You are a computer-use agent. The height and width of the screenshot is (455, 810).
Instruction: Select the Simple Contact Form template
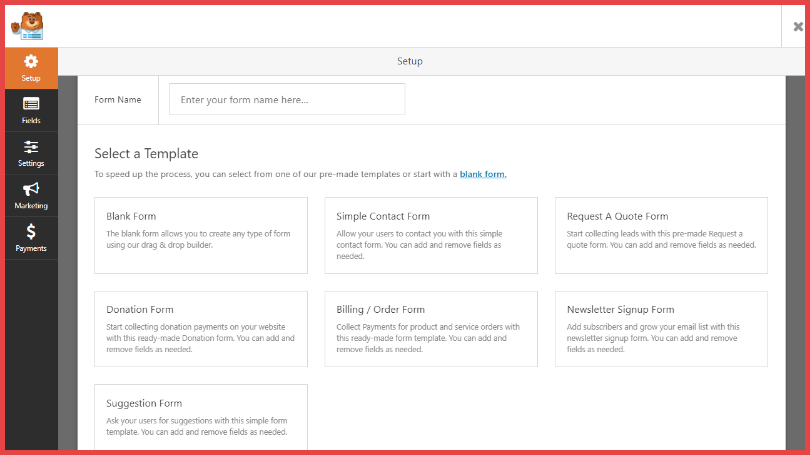(x=431, y=235)
